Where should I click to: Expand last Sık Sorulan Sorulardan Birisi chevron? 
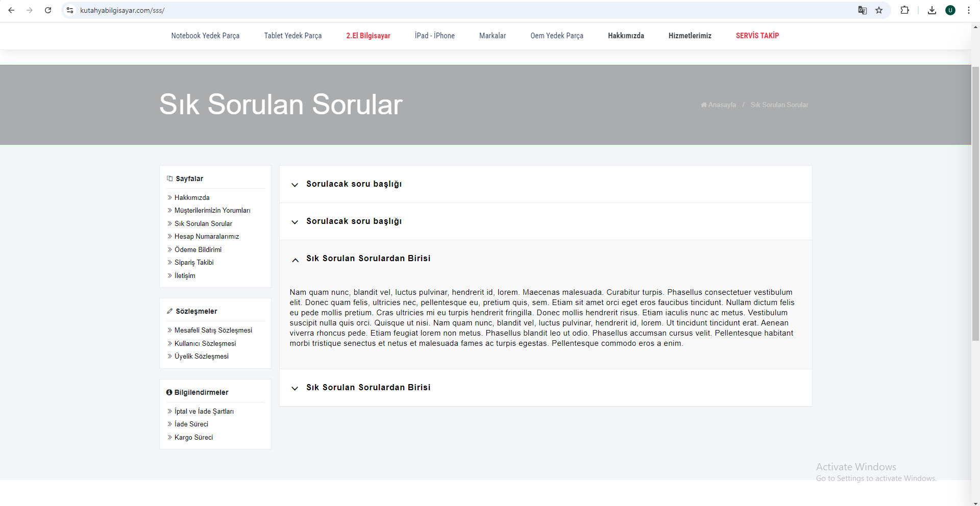tap(295, 388)
